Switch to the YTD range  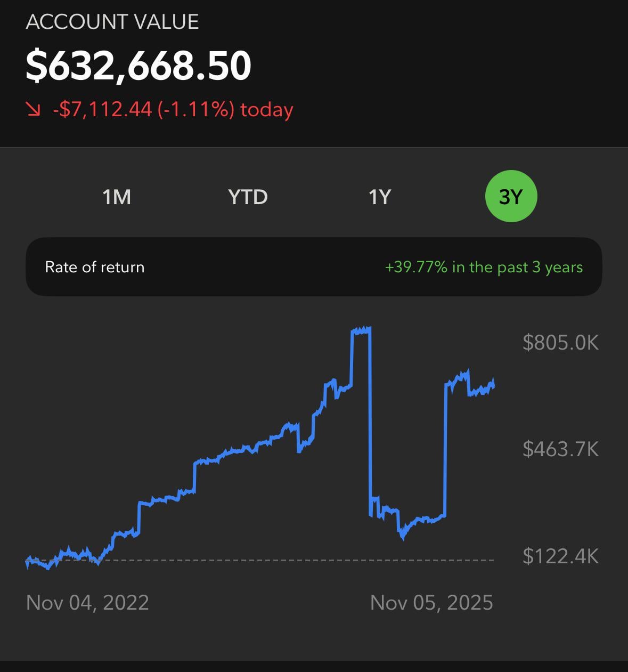click(x=248, y=197)
